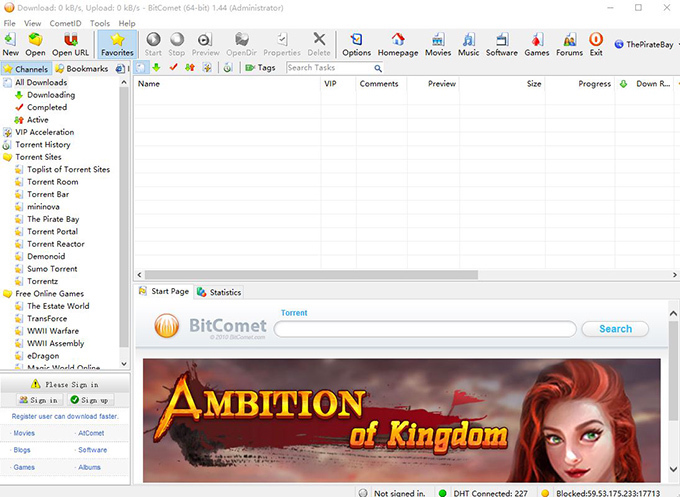Toggle the red completed checkmark filter

coord(173,67)
